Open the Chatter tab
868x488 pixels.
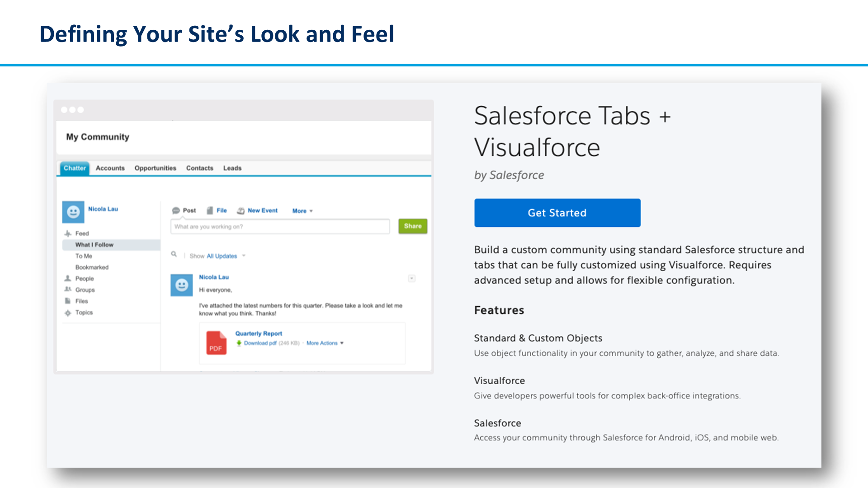click(x=75, y=168)
